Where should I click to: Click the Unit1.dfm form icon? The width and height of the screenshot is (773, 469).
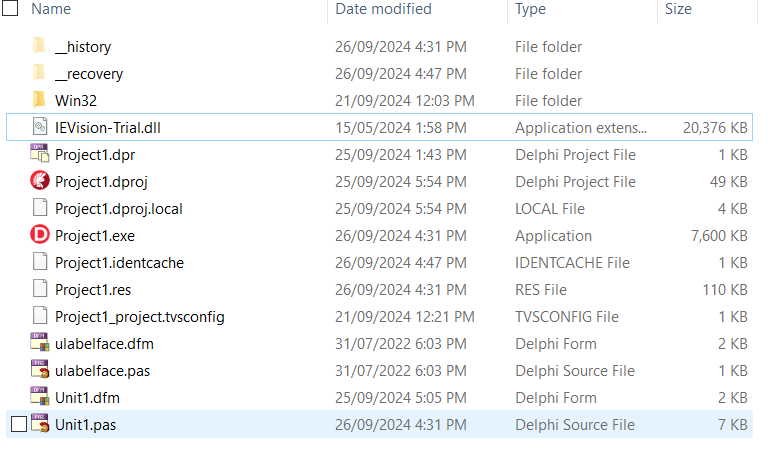[x=40, y=397]
